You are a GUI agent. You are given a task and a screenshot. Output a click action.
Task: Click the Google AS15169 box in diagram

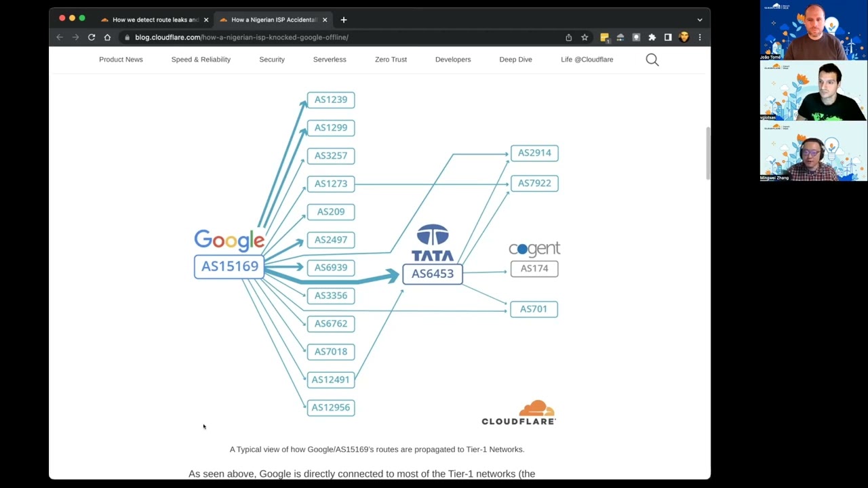click(x=229, y=266)
